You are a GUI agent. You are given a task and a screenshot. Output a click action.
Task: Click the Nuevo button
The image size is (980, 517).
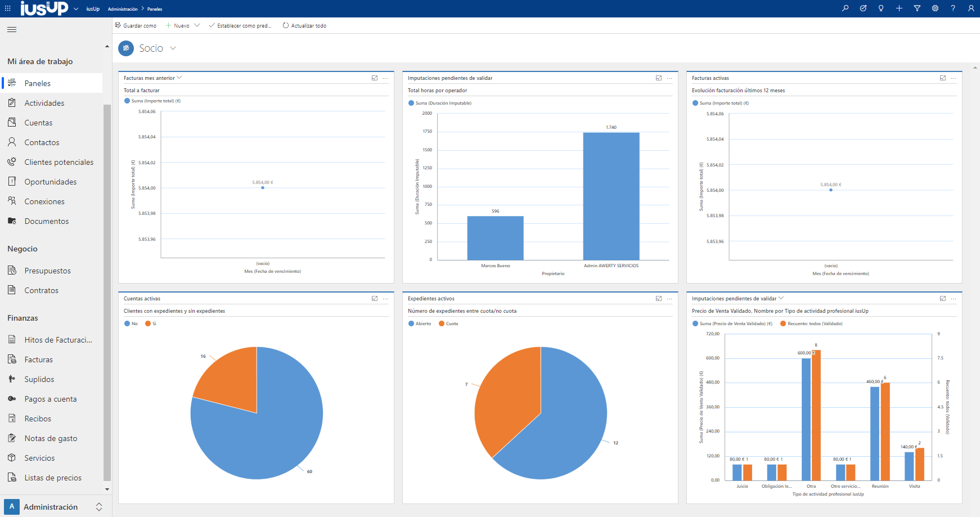click(x=178, y=25)
